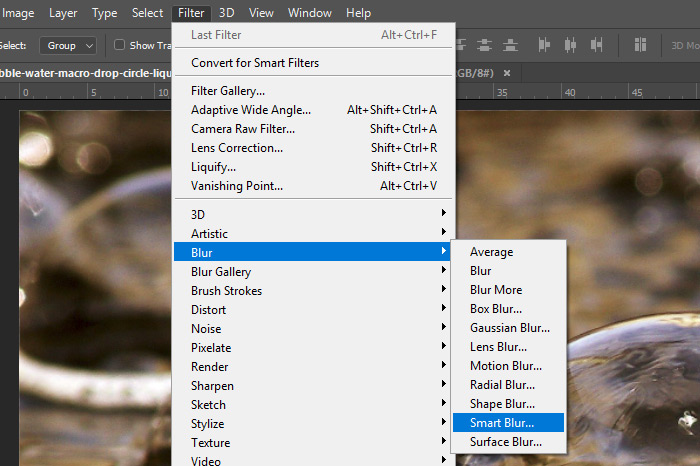Open Camera Raw Filter

(313, 129)
